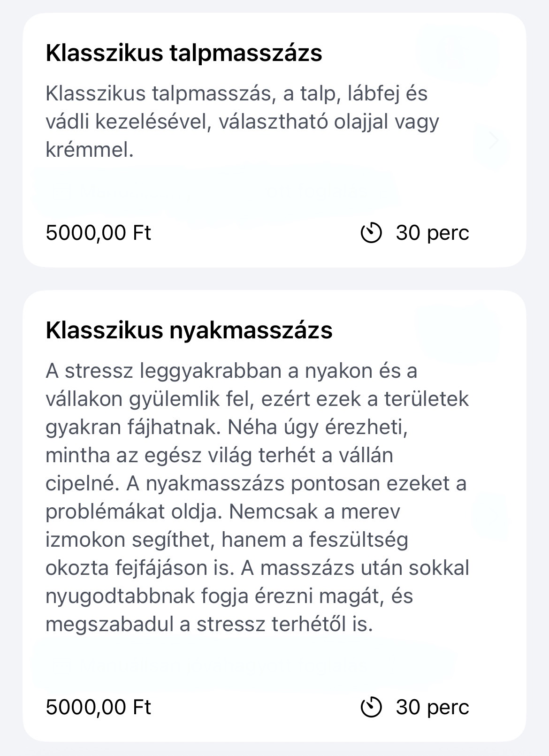Click the final line "megszabadul a stressz terhétől is."
Image resolution: width=549 pixels, height=756 pixels.
(209, 625)
